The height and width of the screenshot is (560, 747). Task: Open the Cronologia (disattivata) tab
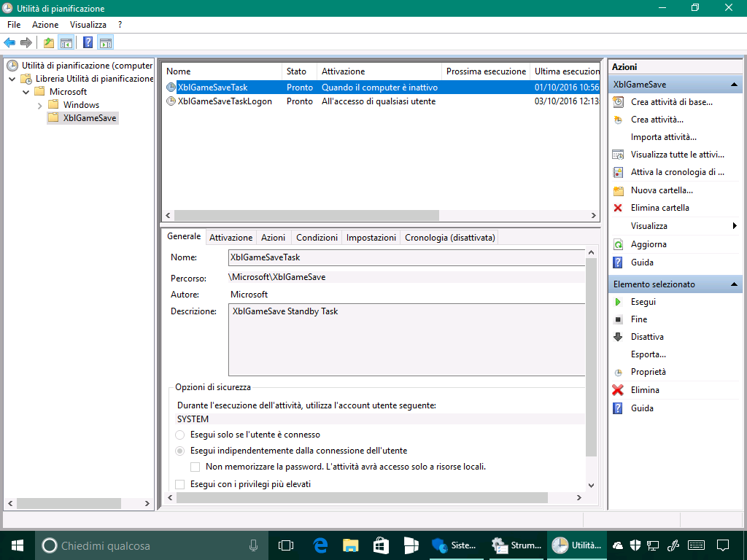449,238
